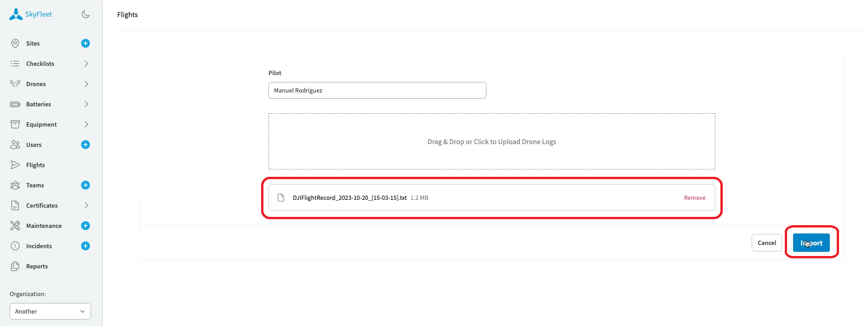Add maintenance entry with plus icon
This screenshot has height=326, width=868.
pos(86,226)
